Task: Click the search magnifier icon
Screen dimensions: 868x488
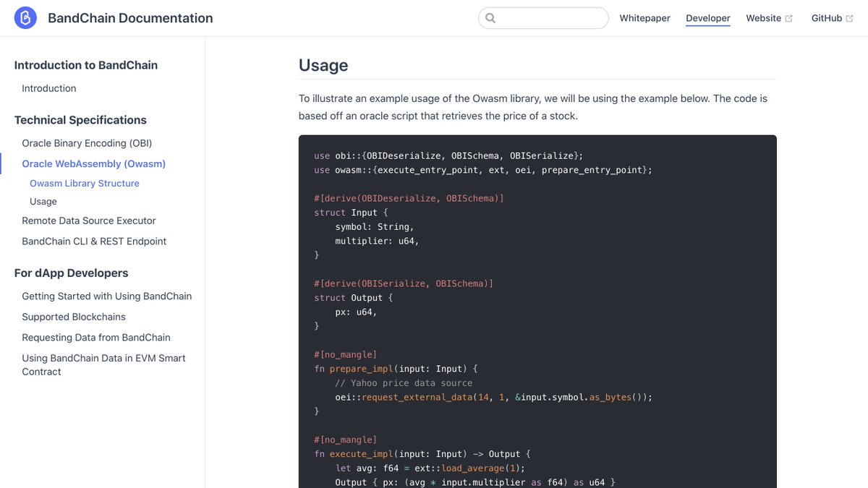Action: point(490,18)
